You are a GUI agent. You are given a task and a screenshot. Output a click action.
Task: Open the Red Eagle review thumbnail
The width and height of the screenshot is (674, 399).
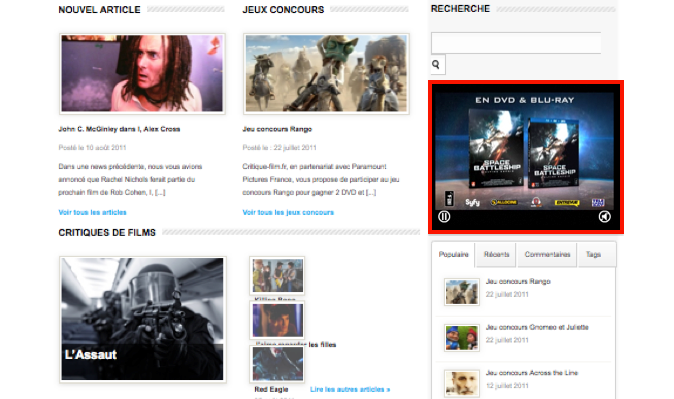pos(277,364)
